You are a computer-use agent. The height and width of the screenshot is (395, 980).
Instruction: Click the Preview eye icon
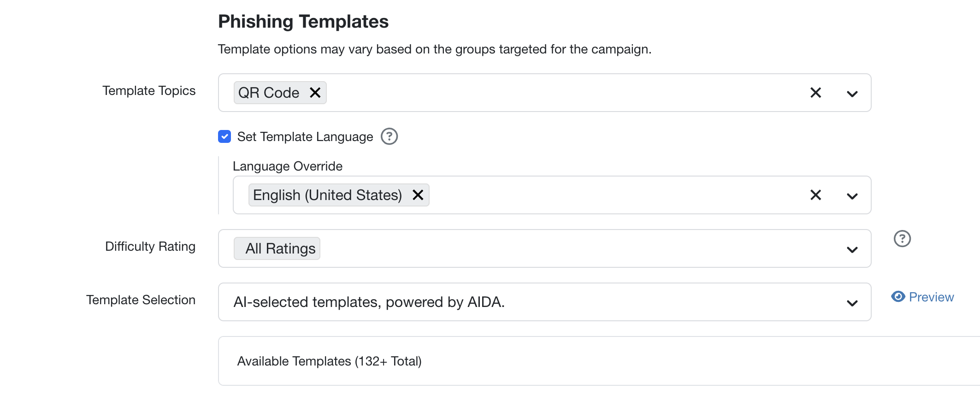[897, 296]
